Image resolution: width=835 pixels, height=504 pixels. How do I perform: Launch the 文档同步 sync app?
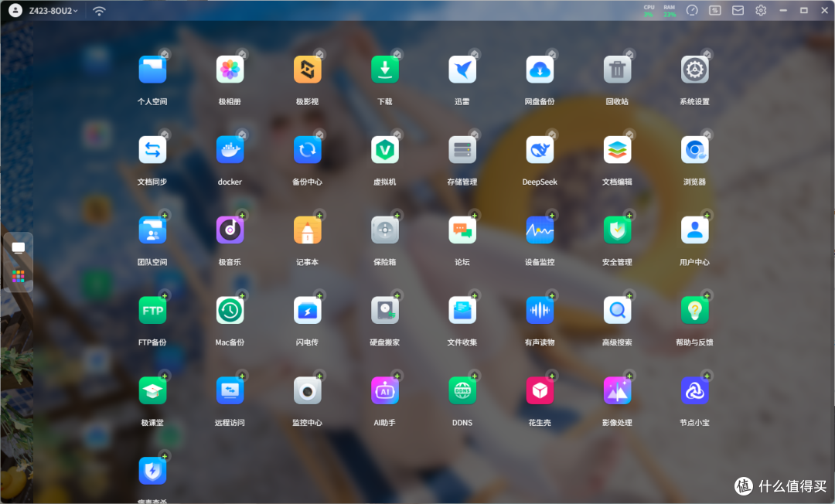[152, 150]
